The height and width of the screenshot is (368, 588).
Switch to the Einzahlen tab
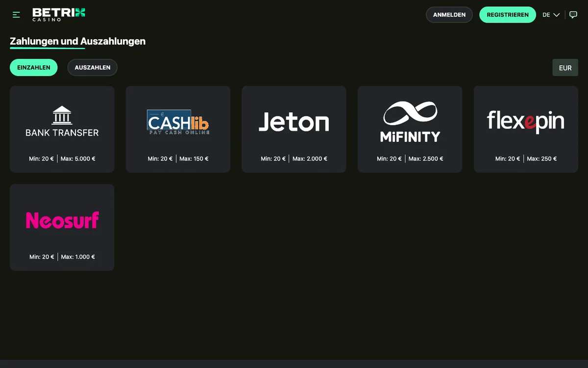point(34,68)
